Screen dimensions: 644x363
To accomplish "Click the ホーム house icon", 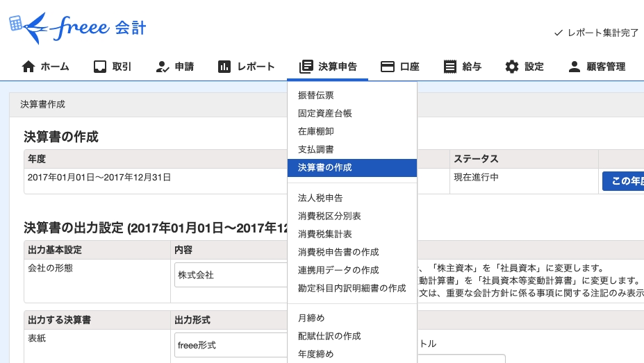I will click(28, 67).
